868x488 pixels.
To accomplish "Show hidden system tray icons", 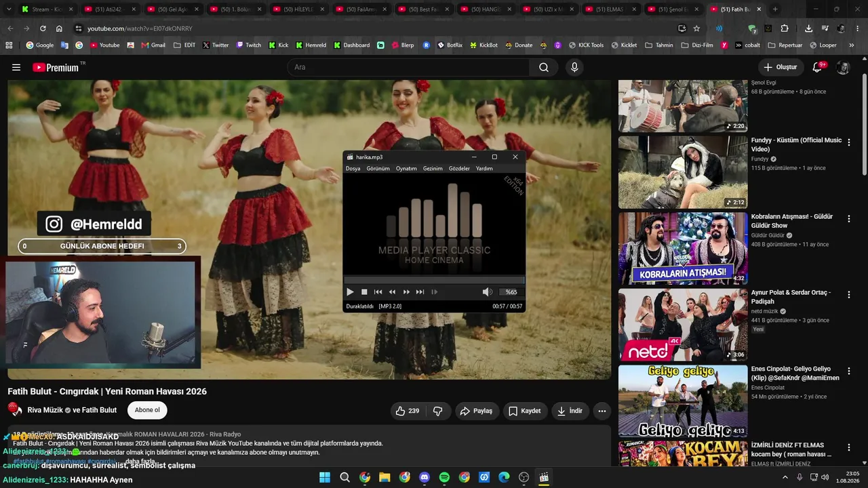I will [x=785, y=477].
